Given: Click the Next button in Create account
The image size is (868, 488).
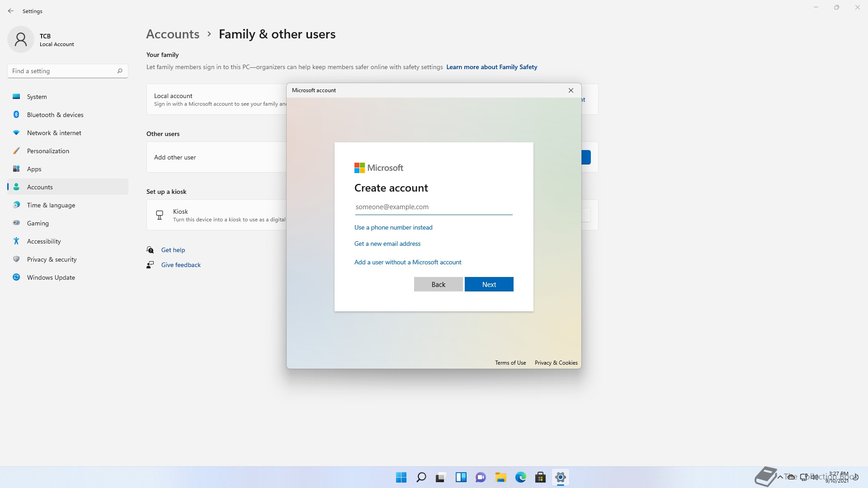Looking at the screenshot, I should coord(489,284).
